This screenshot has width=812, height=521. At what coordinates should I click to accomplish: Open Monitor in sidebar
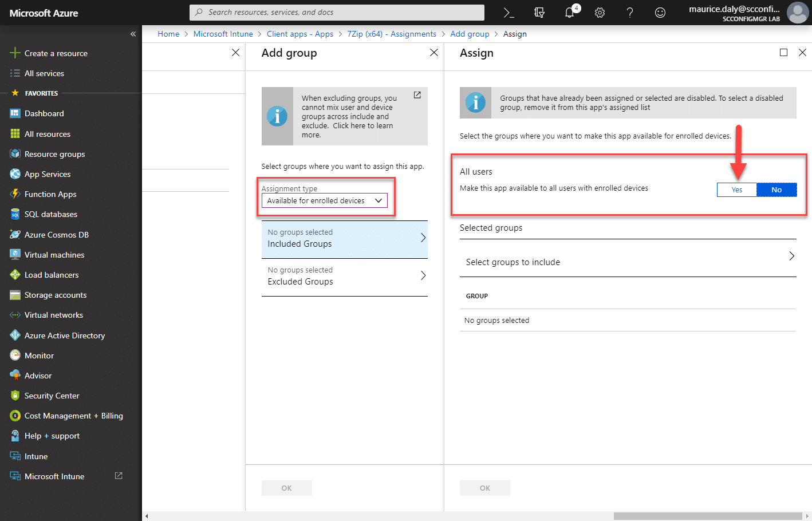pyautogui.click(x=39, y=355)
